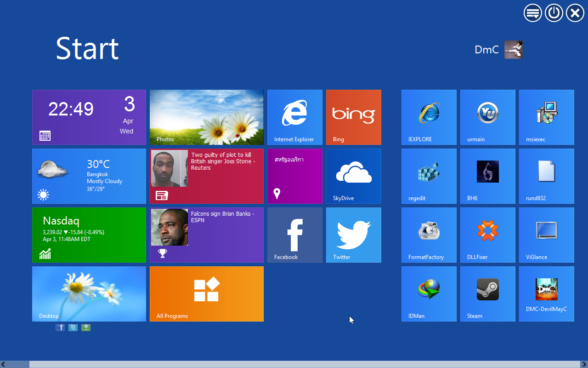
Task: Launch the Steam tile
Action: [x=488, y=294]
